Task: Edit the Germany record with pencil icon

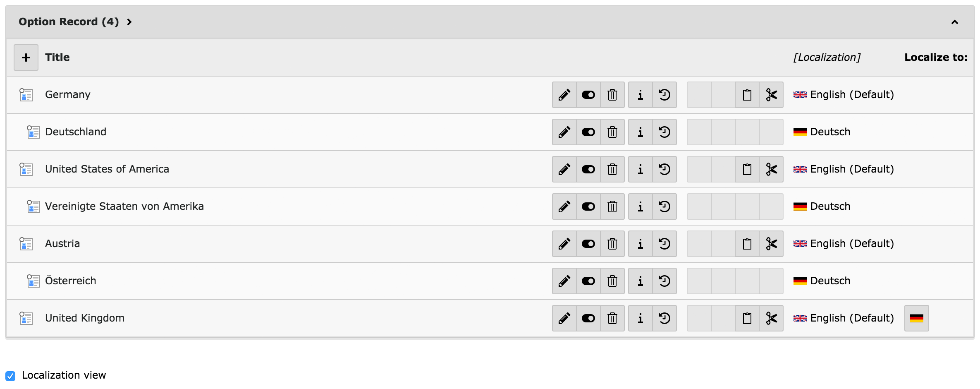Action: (564, 95)
